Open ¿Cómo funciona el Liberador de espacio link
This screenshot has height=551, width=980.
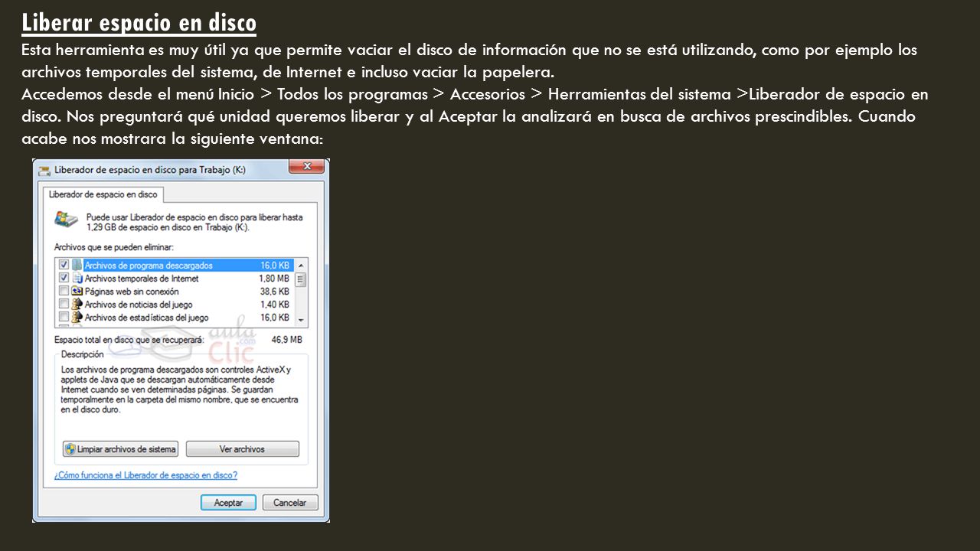(145, 475)
